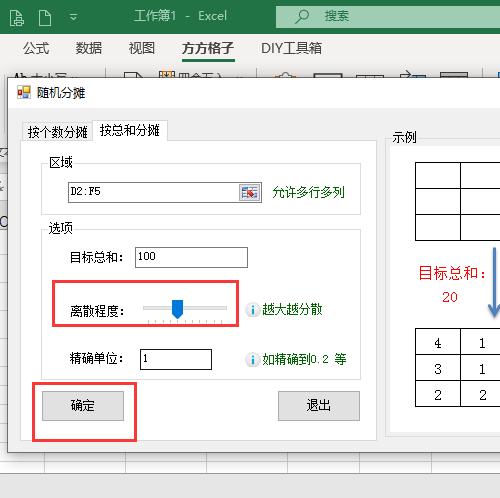Click the info icon beside 如精确到0.2
The image size is (500, 498).
(252, 360)
